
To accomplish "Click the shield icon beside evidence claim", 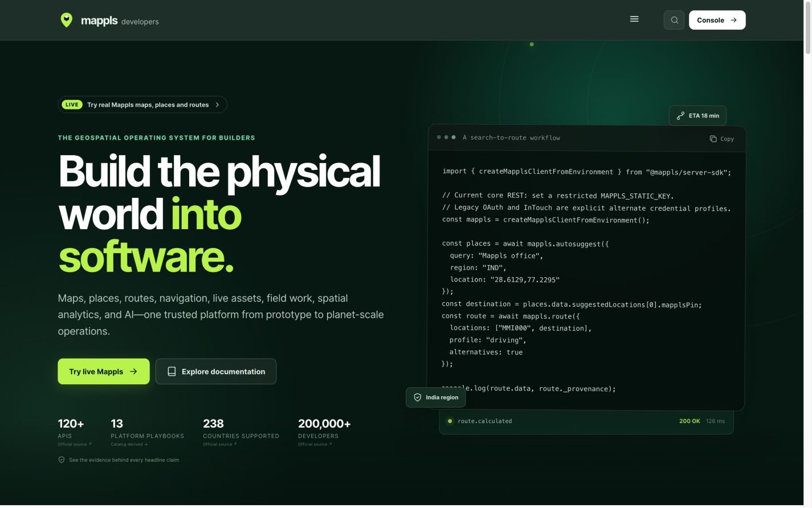I will pos(62,460).
